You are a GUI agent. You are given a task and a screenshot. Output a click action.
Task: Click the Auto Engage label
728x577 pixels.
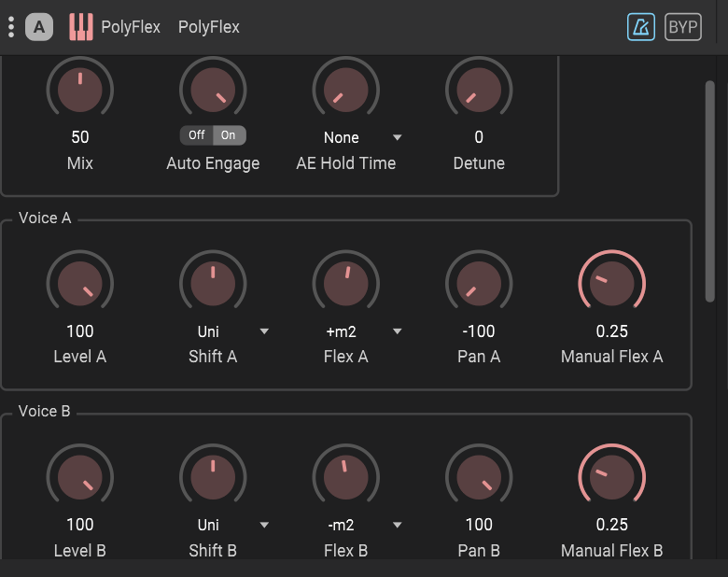[x=213, y=163]
